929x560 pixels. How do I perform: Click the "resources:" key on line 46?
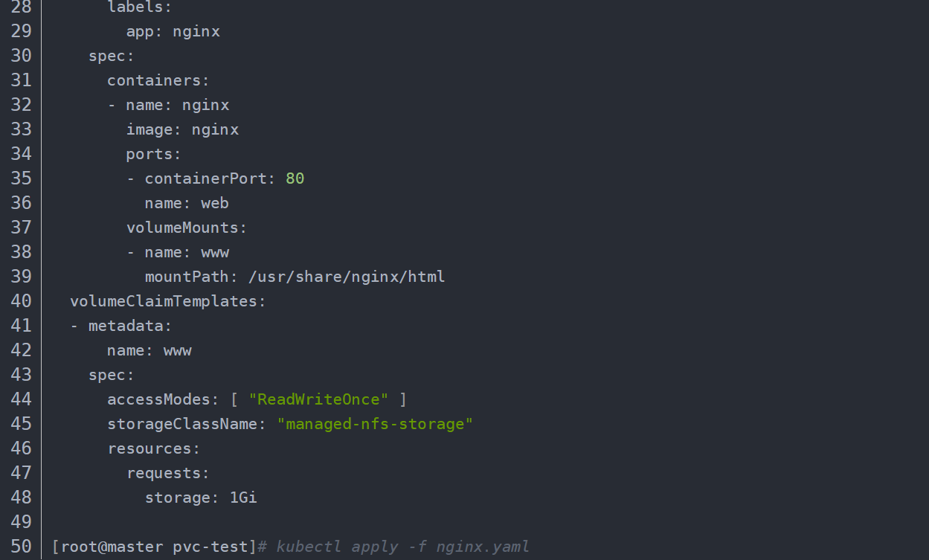pyautogui.click(x=154, y=448)
